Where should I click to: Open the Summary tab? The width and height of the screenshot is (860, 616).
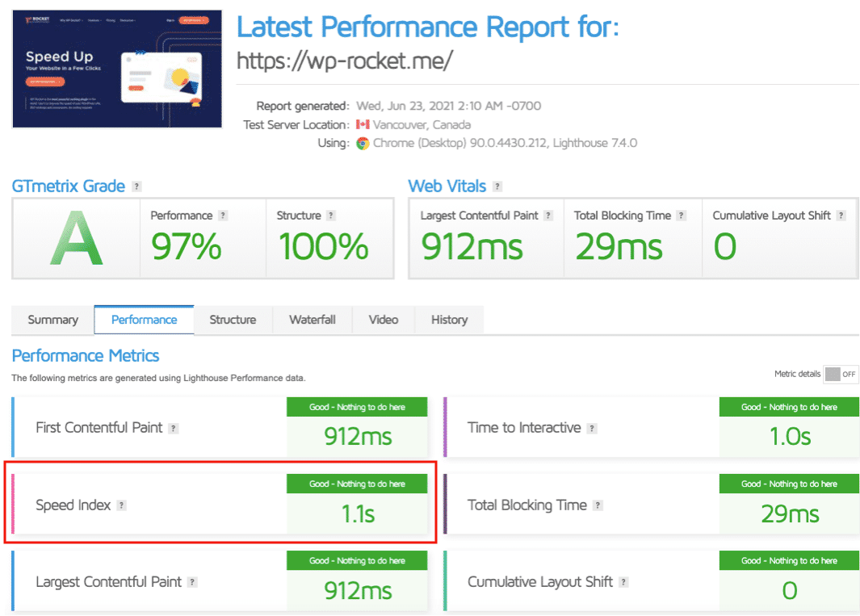coord(53,320)
